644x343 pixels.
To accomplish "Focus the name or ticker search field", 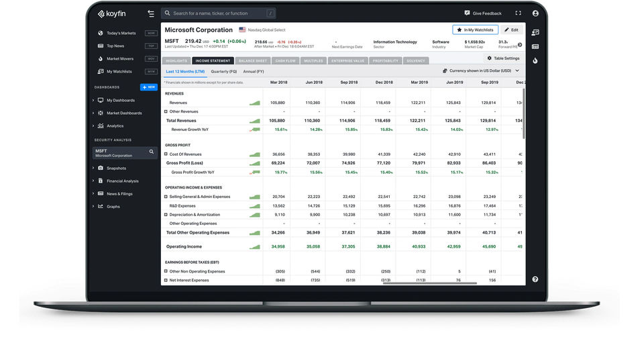I will (x=219, y=13).
